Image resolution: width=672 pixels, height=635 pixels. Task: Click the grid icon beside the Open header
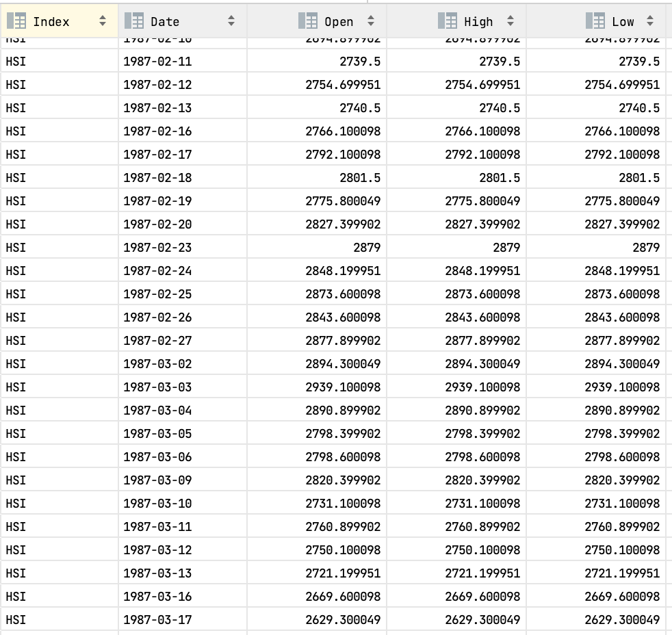309,21
